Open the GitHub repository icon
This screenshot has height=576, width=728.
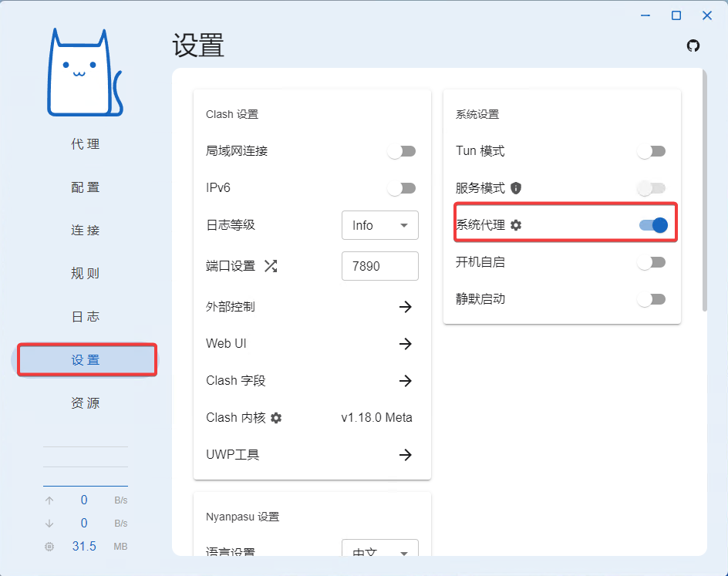coord(693,45)
